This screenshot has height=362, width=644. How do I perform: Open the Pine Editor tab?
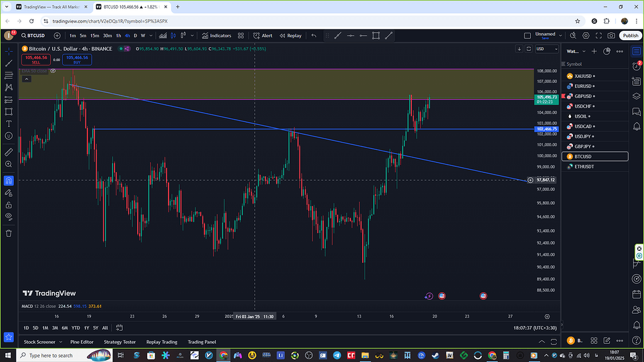click(x=82, y=342)
